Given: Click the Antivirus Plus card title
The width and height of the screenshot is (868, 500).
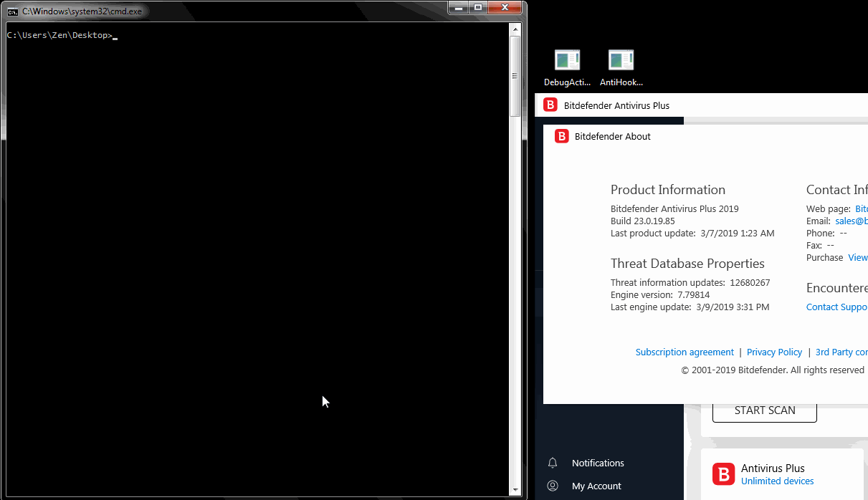Looking at the screenshot, I should click(773, 468).
